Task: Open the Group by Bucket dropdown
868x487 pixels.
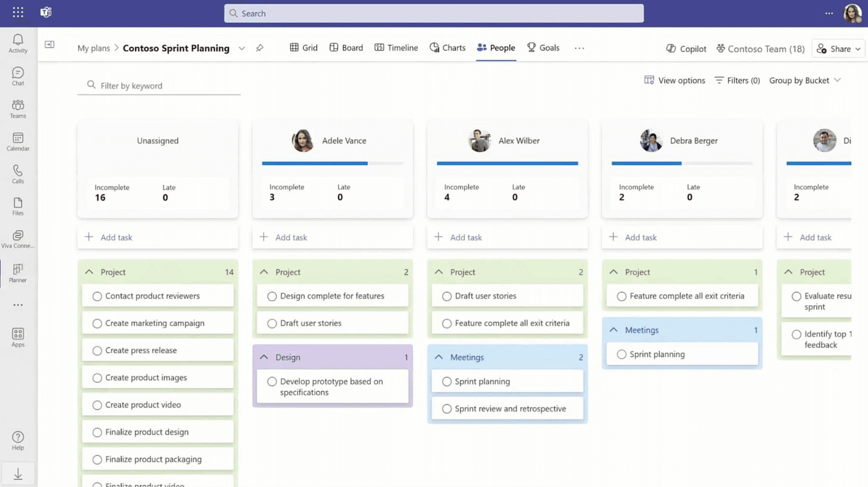Action: point(805,80)
